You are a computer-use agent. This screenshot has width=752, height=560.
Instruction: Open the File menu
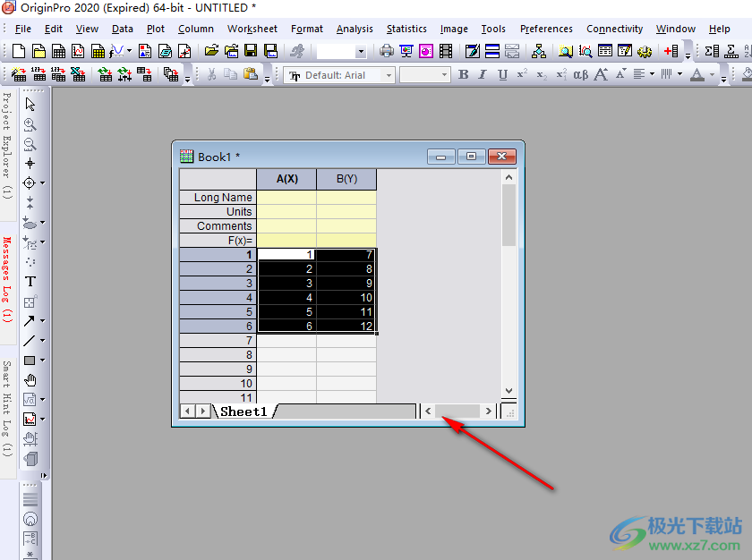23,29
